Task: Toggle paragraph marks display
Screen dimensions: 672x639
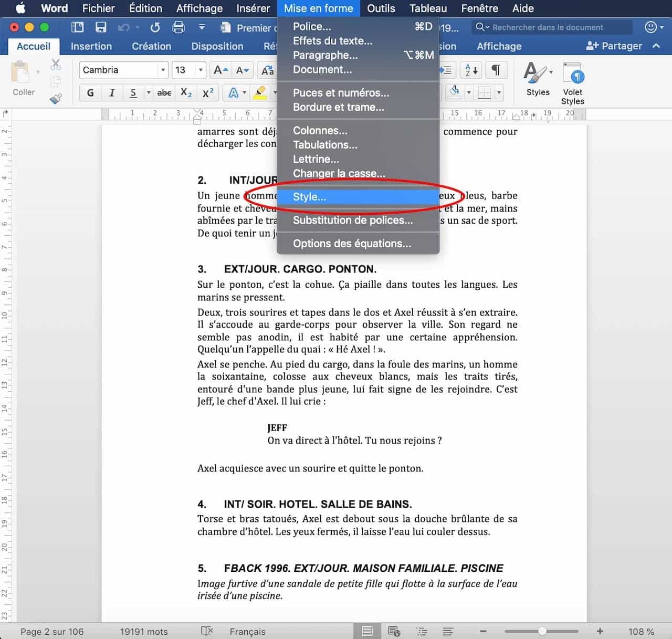Action: pos(496,70)
